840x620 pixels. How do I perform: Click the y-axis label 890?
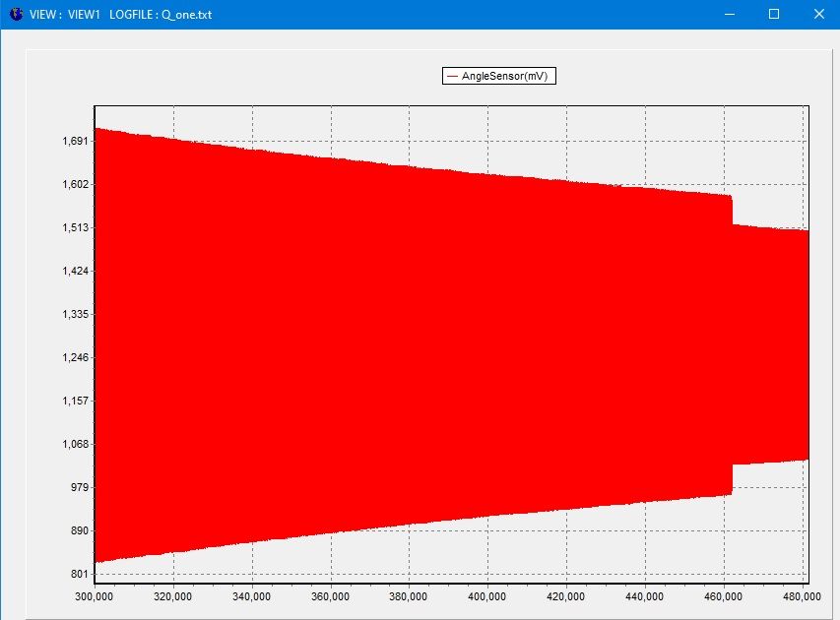(80, 530)
